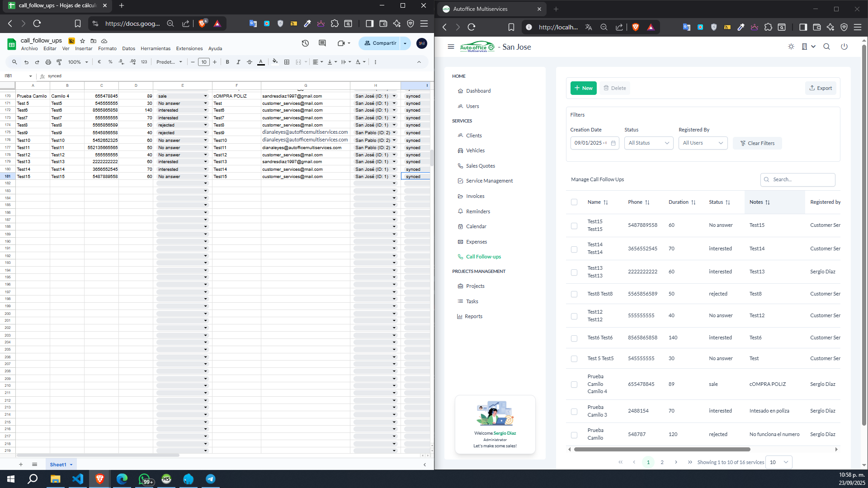The image size is (868, 488).
Task: Click the text color underline swatch icon
Action: point(261,62)
